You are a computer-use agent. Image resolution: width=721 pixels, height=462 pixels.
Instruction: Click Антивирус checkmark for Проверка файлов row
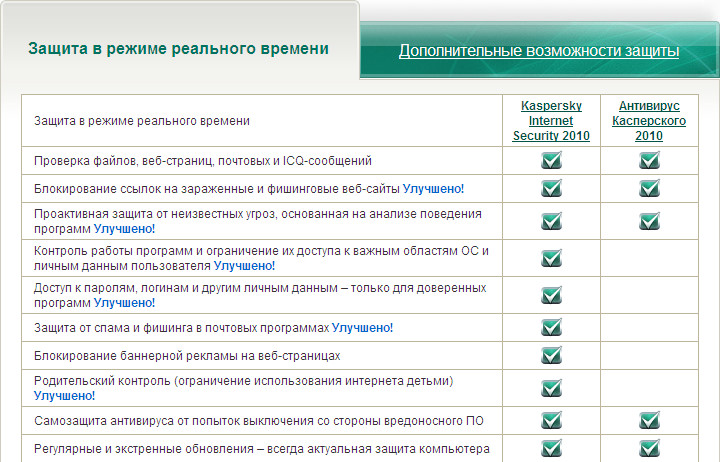649,160
